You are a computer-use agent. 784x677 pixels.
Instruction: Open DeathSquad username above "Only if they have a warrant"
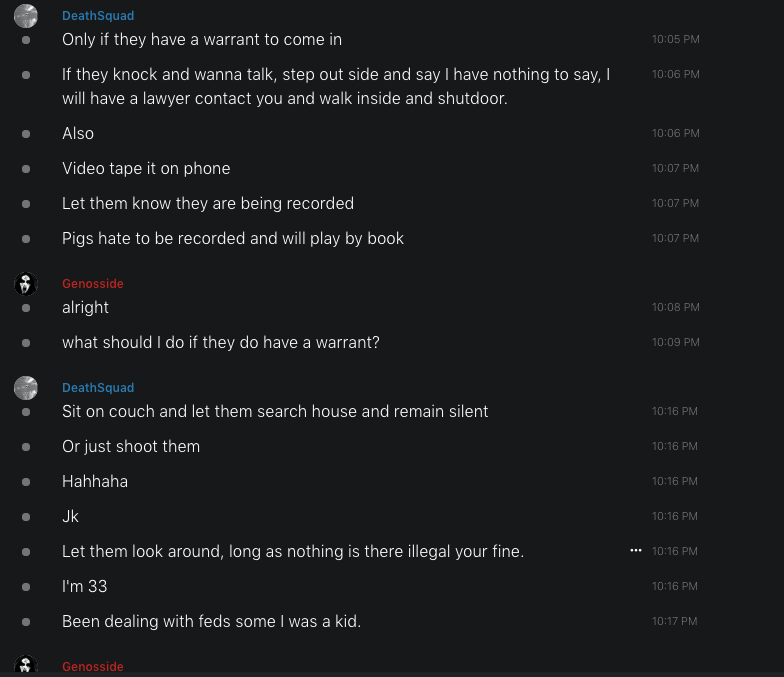[98, 16]
